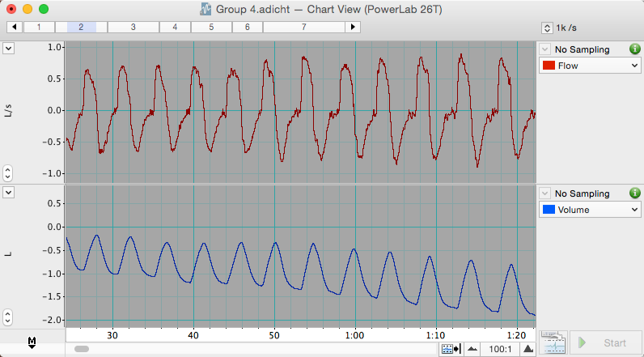Select block 2 tab
Screen dimensions: 644x357
coord(82,27)
